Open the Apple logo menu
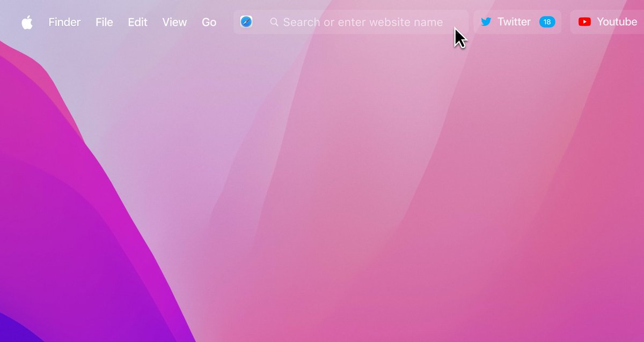 [27, 22]
